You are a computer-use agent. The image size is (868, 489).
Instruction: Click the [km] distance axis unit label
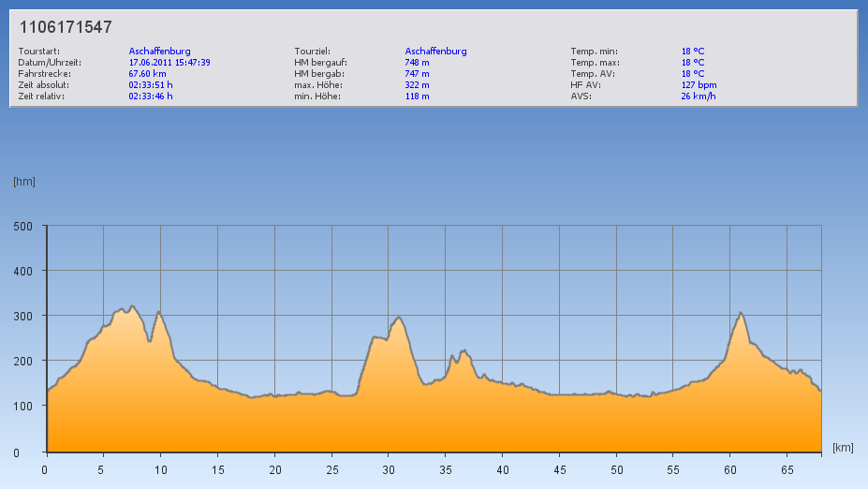(x=843, y=449)
